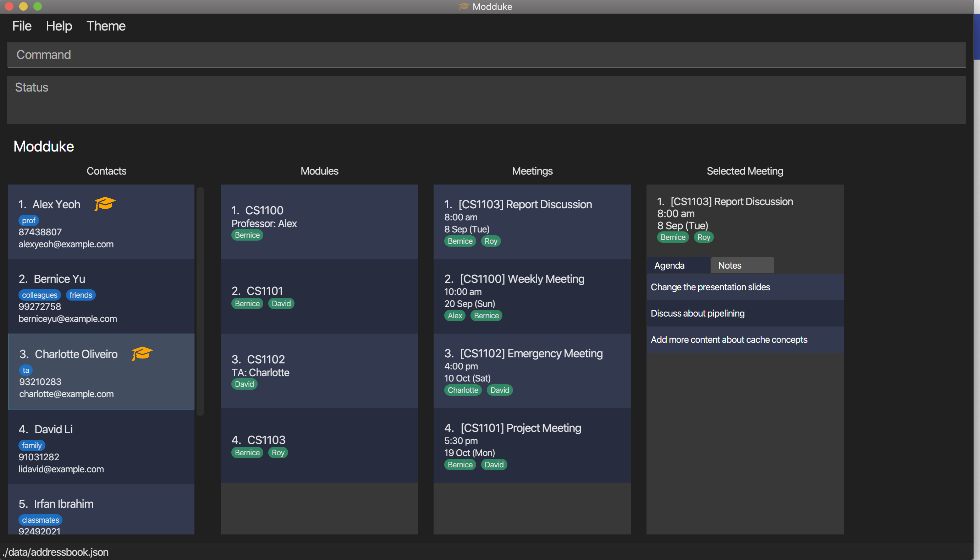Image resolution: width=980 pixels, height=560 pixels.
Task: Click the 'prof' tag on Alex Yeoh
Action: point(28,220)
